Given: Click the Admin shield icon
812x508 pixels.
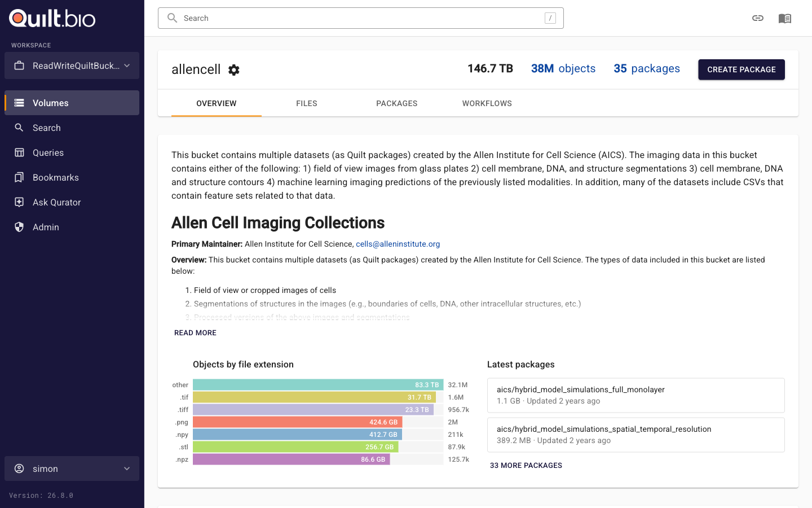Looking at the screenshot, I should coord(19,227).
